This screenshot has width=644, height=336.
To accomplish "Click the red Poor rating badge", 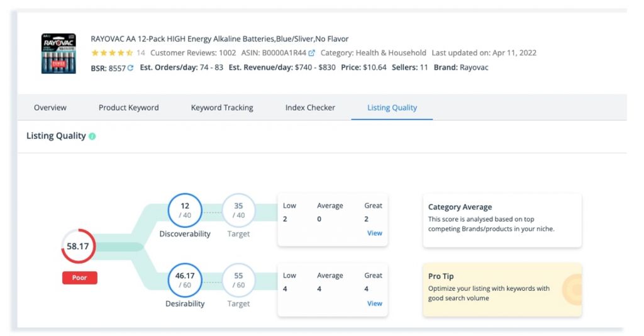I will pos(80,277).
